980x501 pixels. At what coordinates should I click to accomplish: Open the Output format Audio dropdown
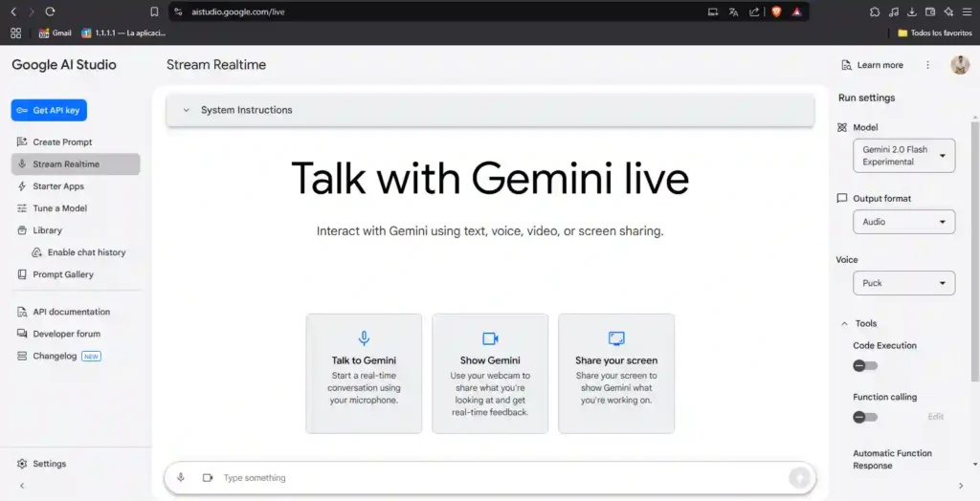click(x=903, y=222)
